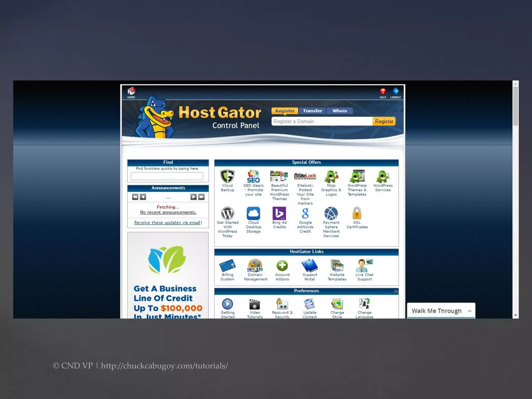Screen dimensions: 532x399
Task: Open Mojo Graphics & Logos
Action: point(331,183)
